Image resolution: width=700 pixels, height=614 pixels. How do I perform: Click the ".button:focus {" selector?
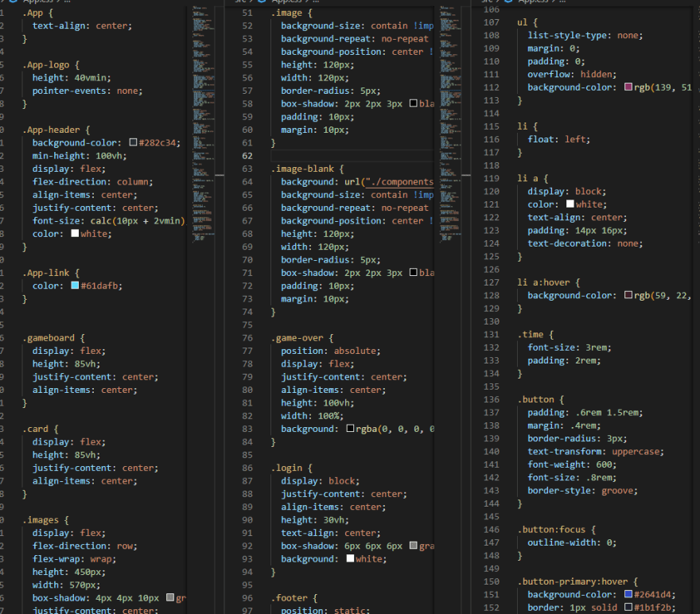pos(556,530)
